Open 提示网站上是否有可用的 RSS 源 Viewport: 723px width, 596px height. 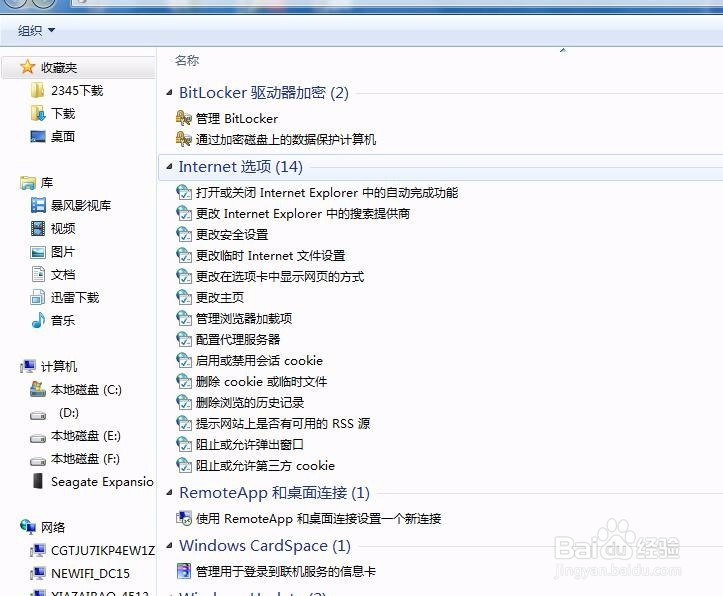click(x=283, y=424)
